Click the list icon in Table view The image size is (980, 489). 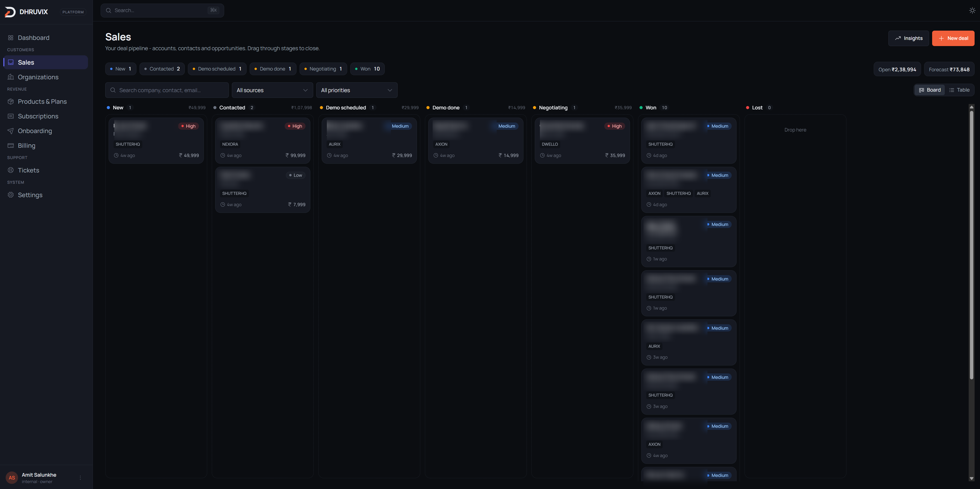(951, 90)
